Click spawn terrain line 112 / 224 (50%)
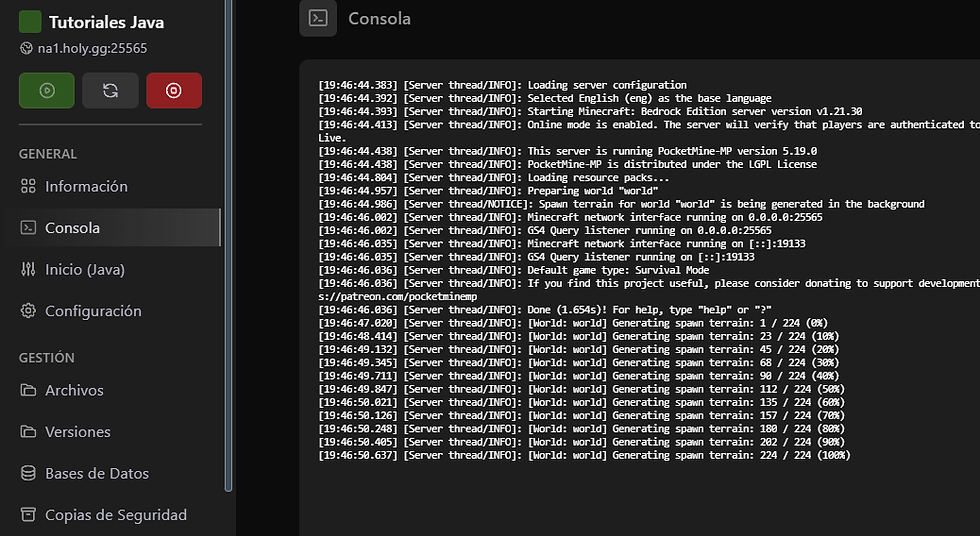980x536 pixels. coord(582,389)
